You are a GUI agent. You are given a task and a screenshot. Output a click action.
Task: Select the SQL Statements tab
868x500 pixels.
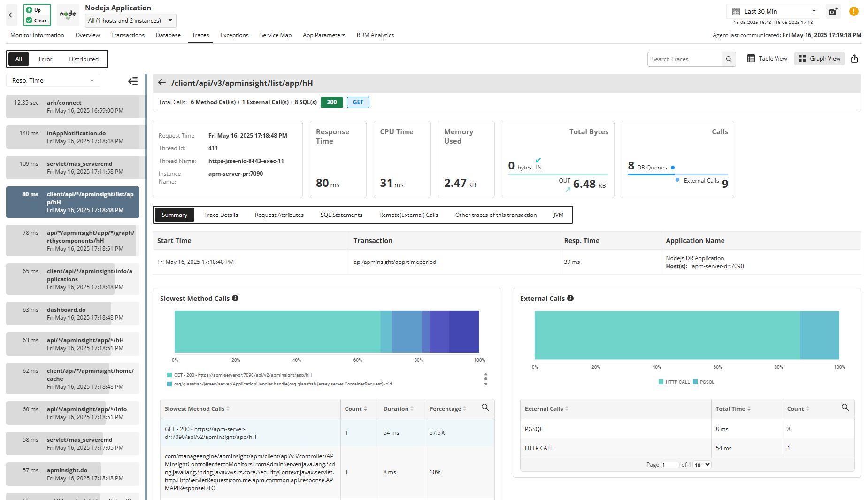(x=341, y=215)
